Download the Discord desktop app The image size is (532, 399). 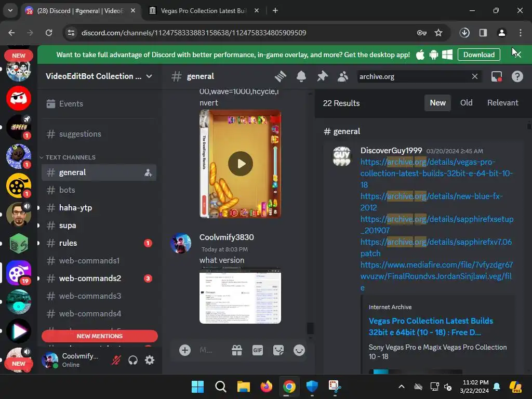tap(478, 55)
